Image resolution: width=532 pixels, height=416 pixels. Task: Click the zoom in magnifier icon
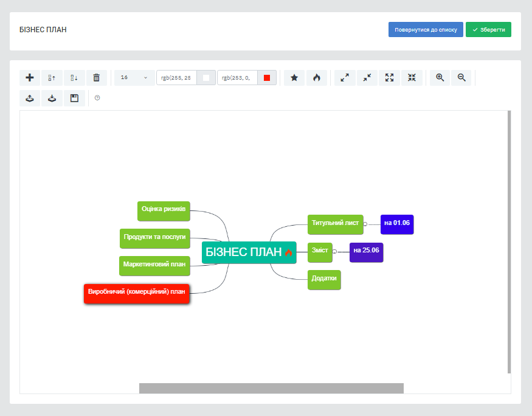tap(440, 78)
